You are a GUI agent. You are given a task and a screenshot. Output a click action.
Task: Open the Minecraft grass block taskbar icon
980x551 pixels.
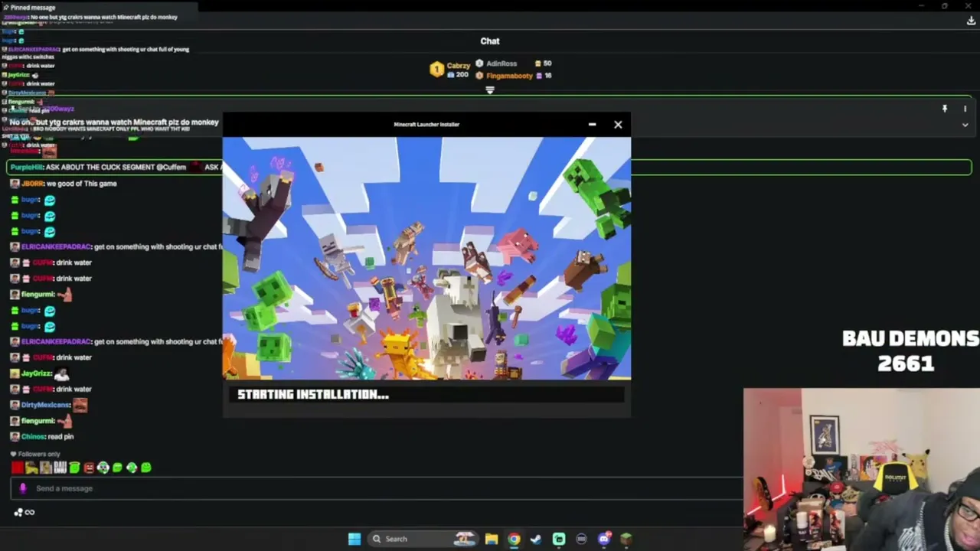point(626,539)
